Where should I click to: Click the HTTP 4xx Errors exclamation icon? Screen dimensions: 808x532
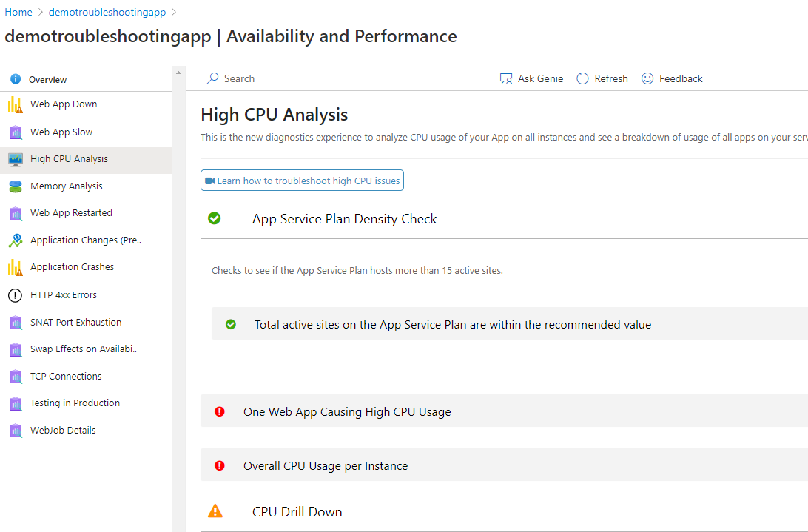coord(15,294)
